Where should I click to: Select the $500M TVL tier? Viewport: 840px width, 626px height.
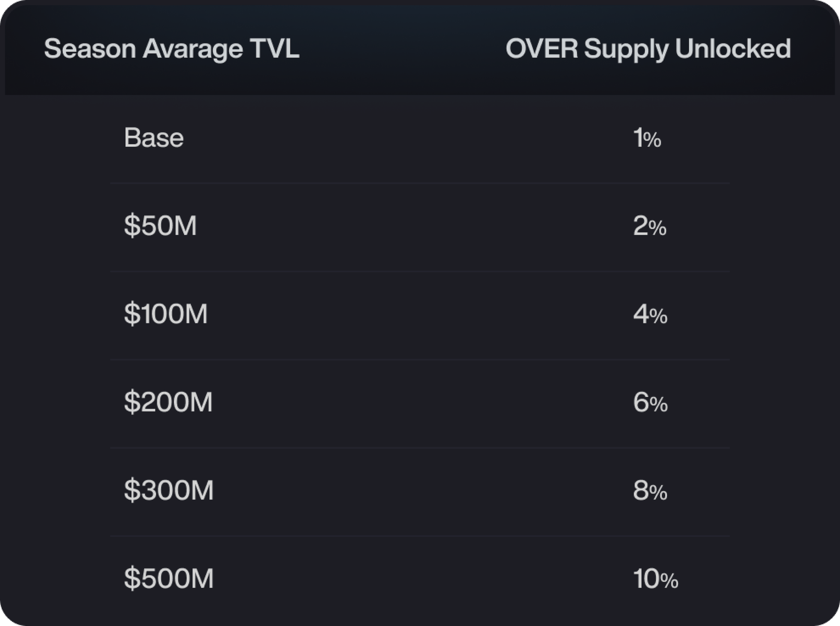coord(169,578)
